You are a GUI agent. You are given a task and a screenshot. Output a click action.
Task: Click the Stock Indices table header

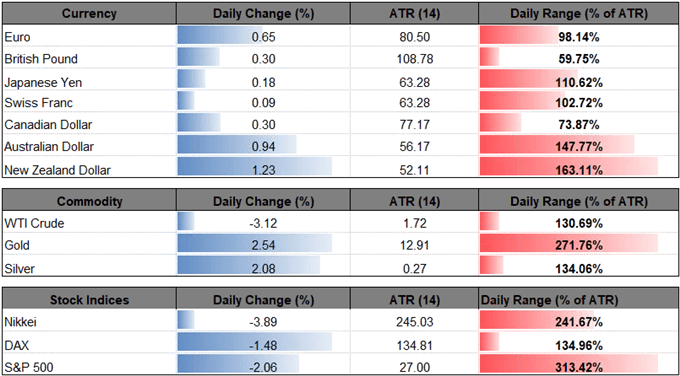[x=89, y=300]
